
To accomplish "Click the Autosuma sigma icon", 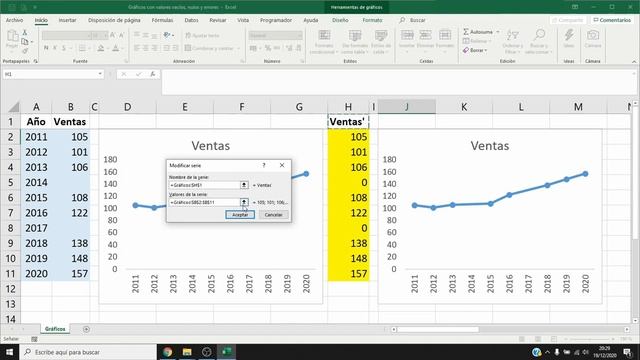I will (x=466, y=31).
